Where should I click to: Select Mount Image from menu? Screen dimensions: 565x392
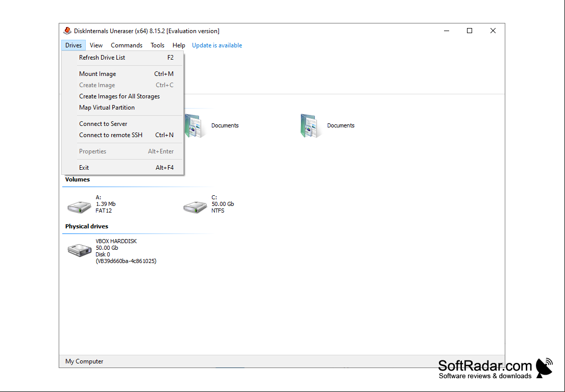pyautogui.click(x=123, y=74)
